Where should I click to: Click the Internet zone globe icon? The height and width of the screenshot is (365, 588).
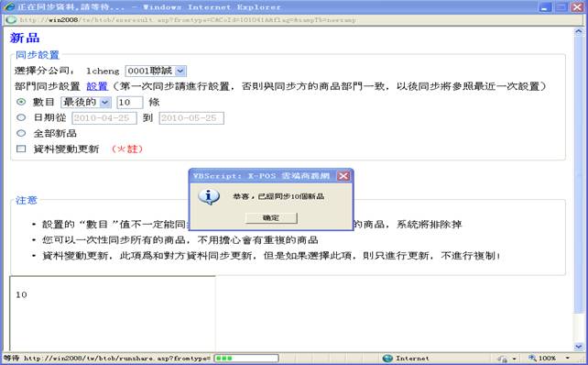pyautogui.click(x=387, y=359)
